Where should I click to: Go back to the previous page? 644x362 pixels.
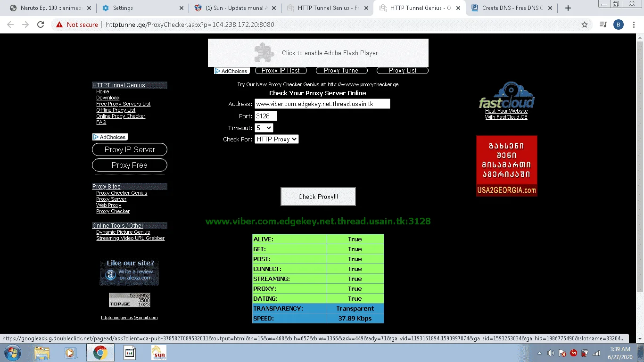coord(10,25)
